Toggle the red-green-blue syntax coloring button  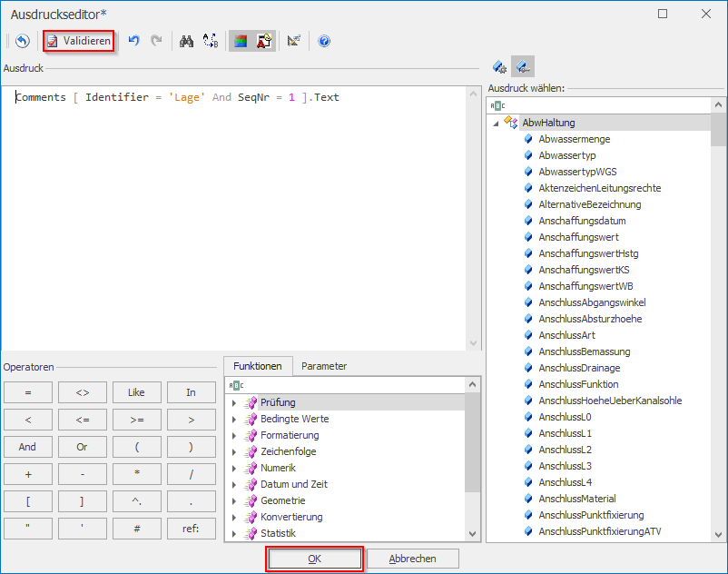click(241, 41)
